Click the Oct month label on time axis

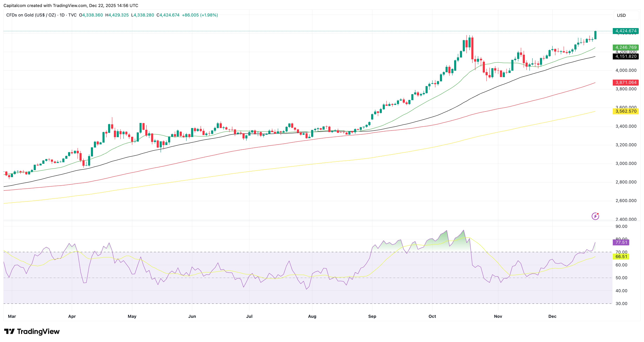coord(432,316)
